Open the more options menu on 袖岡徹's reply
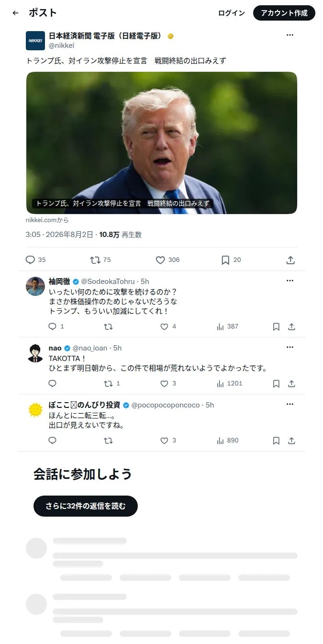The width and height of the screenshot is (323, 644). tap(290, 281)
